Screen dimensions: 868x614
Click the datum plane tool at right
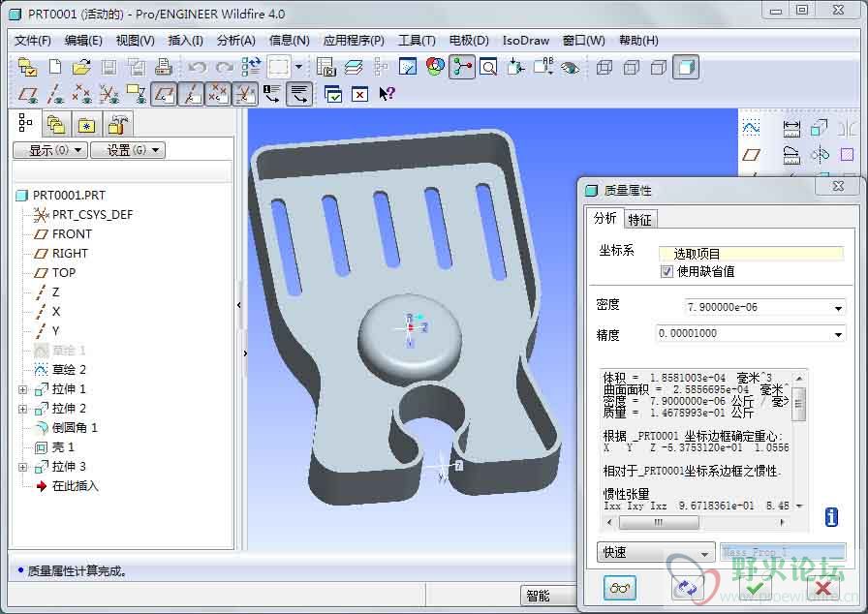(x=751, y=155)
